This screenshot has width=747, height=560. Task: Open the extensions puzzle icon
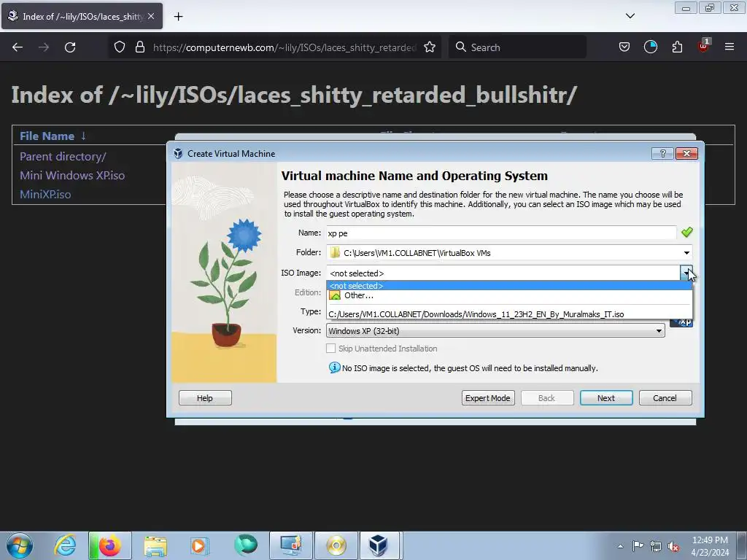click(x=677, y=47)
